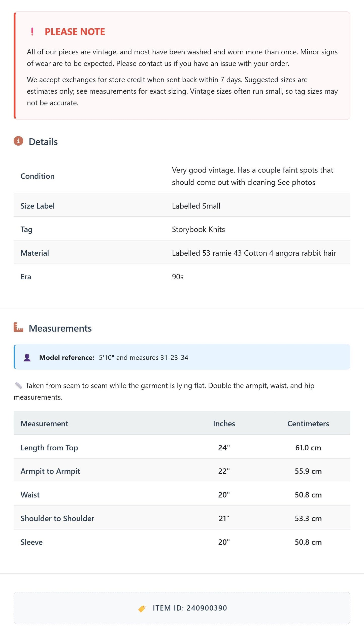Select the Storybook Knits tag value

[x=198, y=229]
